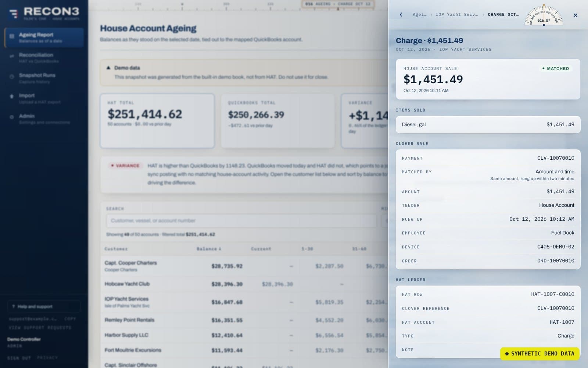Open the Reconciliation sidebar item

coord(44,57)
